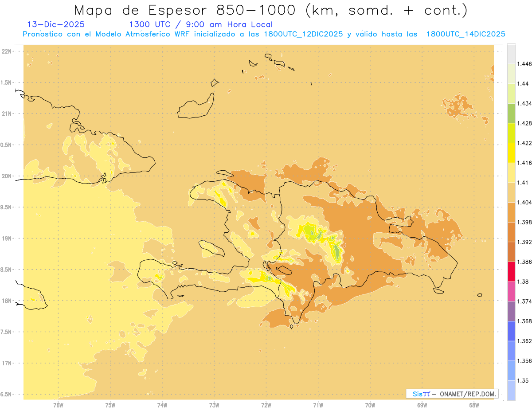Click the legend value 1.41
This screenshot has width=532, height=411.
[x=524, y=183]
